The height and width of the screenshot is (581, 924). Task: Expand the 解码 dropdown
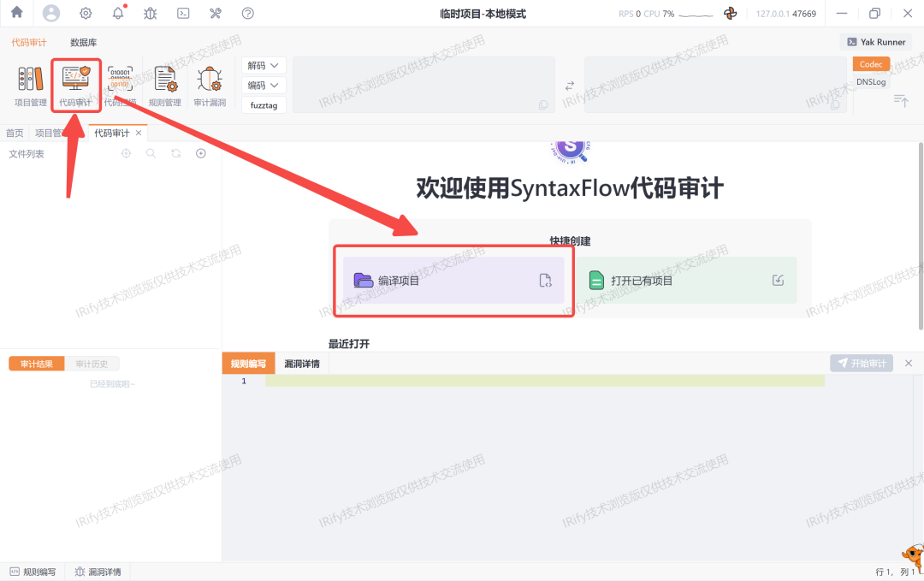click(x=264, y=65)
